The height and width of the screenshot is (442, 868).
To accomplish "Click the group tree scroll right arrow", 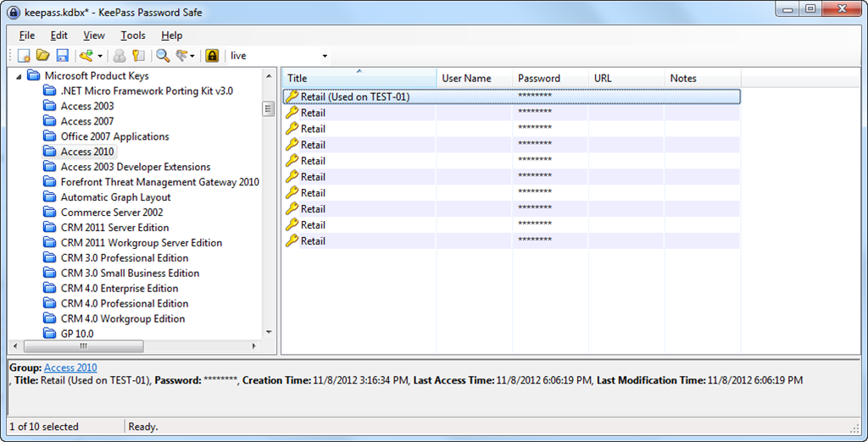I will click(x=254, y=345).
